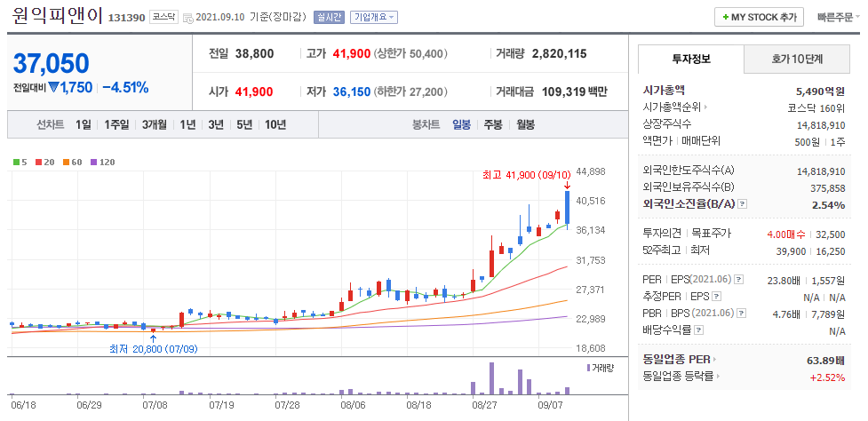Click the 코스닥 market badge
Screen dimensions: 868x421
click(x=163, y=17)
